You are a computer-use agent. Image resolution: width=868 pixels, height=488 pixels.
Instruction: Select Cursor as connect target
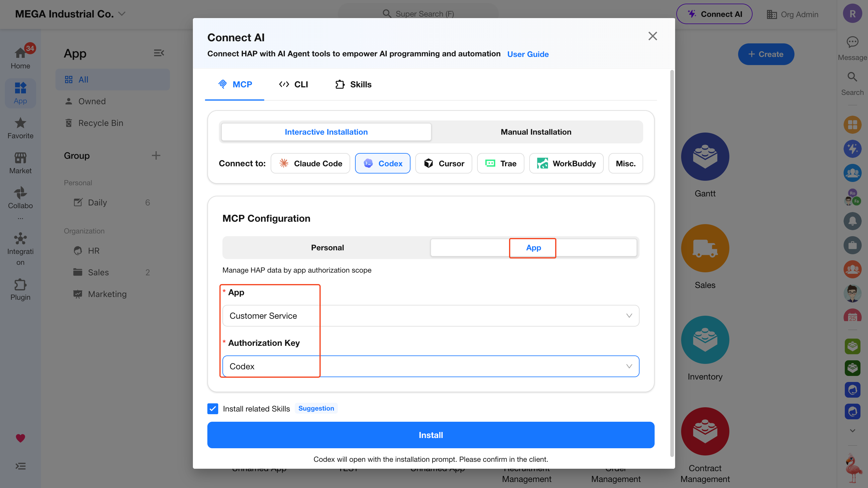(x=443, y=163)
